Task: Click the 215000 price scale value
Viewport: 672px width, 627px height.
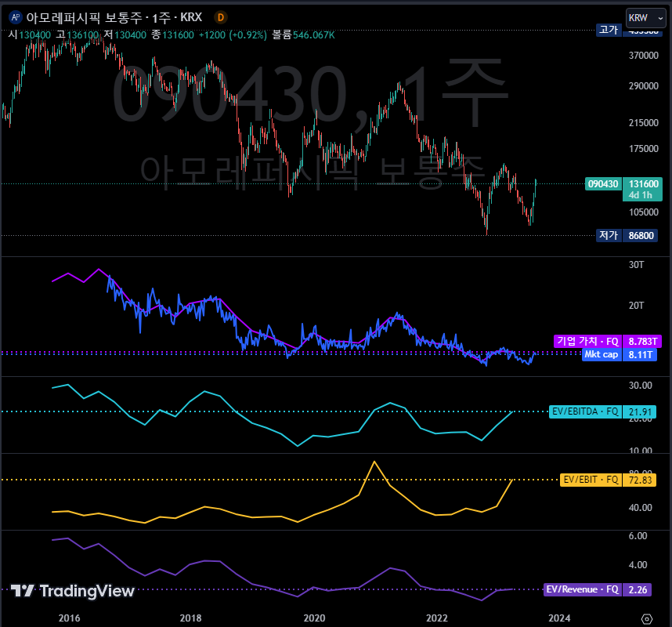Action: pyautogui.click(x=643, y=122)
